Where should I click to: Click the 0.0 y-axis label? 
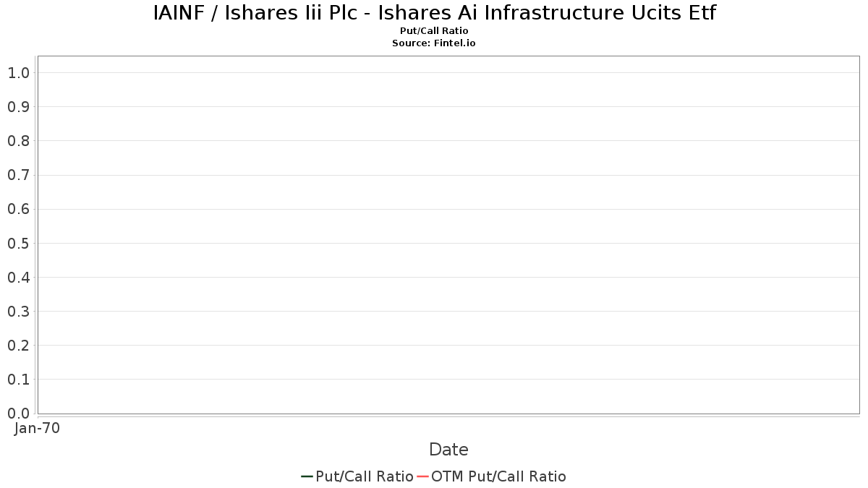coord(18,414)
